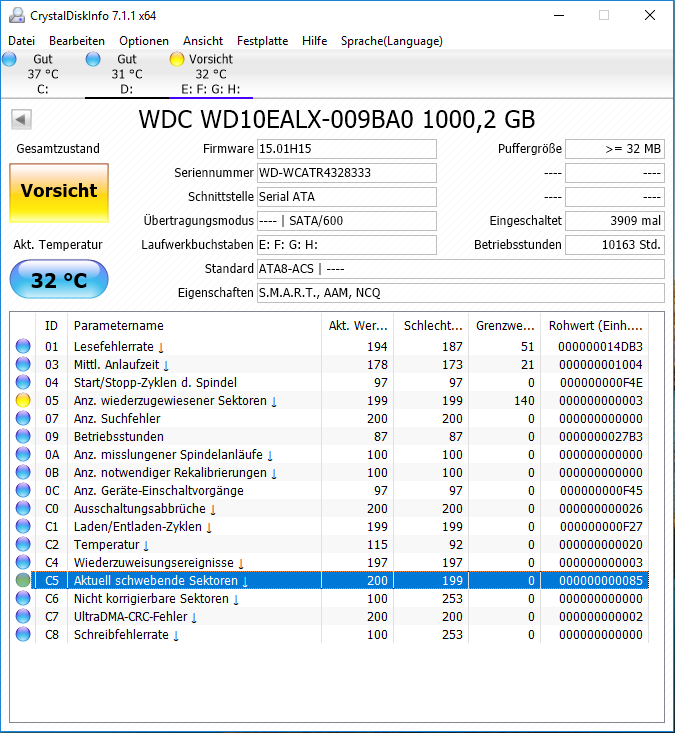Click the Standard field ATA8-ACS
This screenshot has height=733, width=675.
(460, 269)
